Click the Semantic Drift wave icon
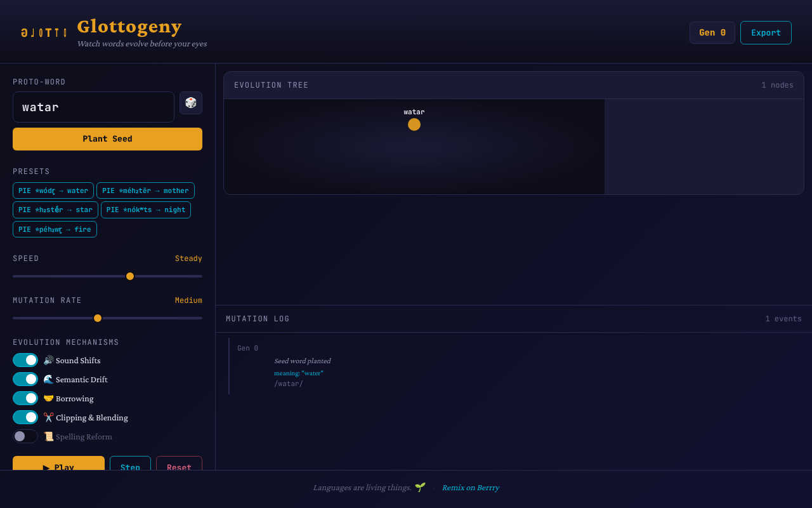The height and width of the screenshot is (508, 812). 49,378
